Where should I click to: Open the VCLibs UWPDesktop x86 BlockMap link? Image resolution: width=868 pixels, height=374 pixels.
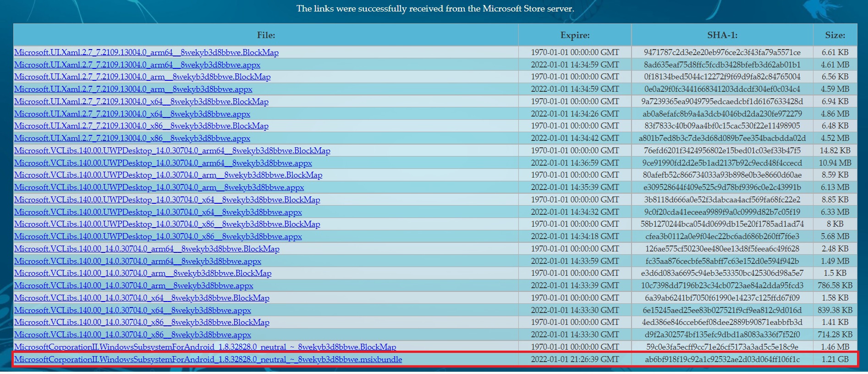tap(167, 224)
